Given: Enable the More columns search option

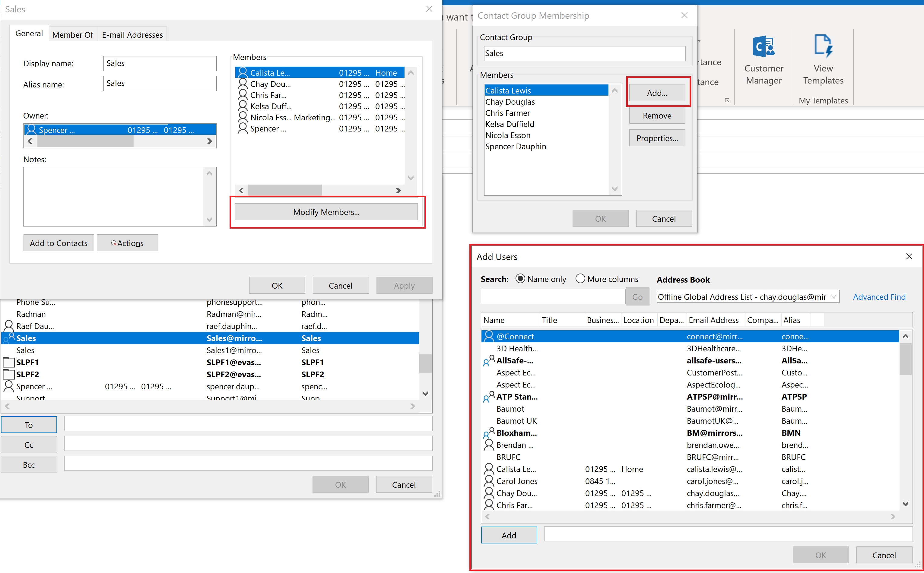Looking at the screenshot, I should click(580, 279).
